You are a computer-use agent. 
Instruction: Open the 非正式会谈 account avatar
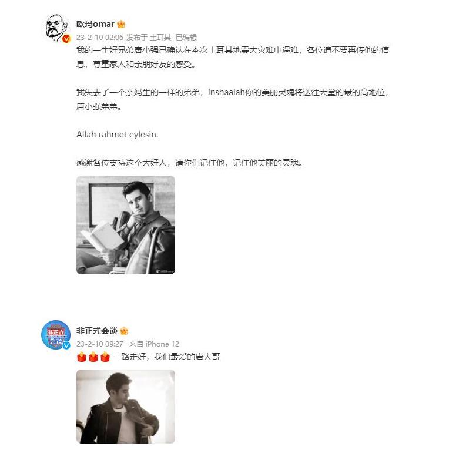pyautogui.click(x=56, y=335)
